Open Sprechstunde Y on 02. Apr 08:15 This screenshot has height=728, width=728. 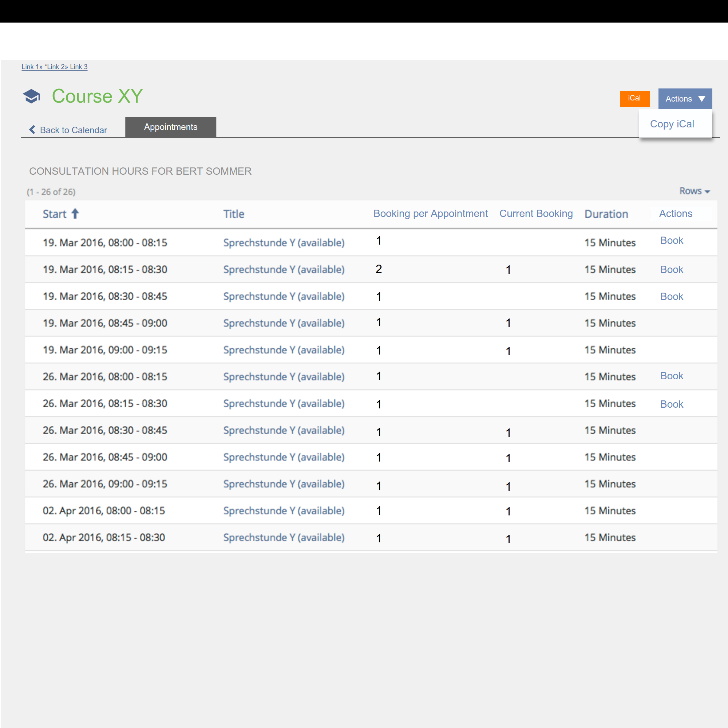pos(283,537)
